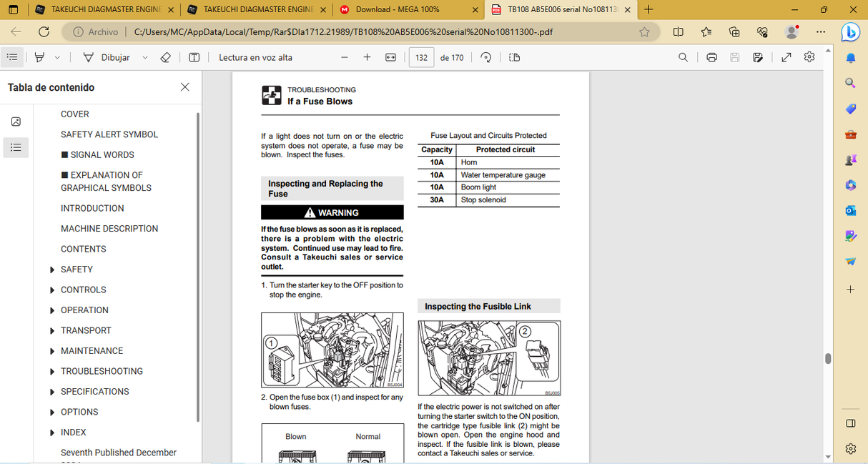This screenshot has width=868, height=464.
Task: Select the eraser tool in PDF toolbar
Action: pos(165,57)
